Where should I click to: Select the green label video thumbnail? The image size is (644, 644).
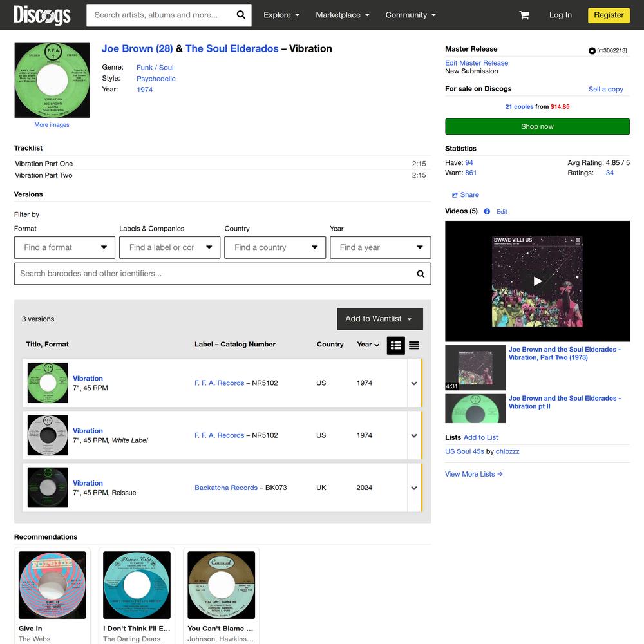(x=475, y=409)
